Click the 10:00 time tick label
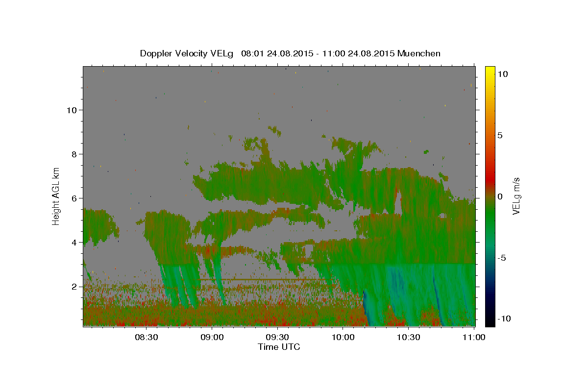 tap(343, 337)
